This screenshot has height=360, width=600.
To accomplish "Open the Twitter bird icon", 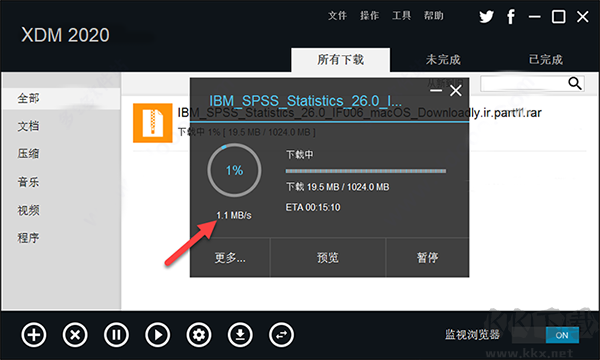I will (x=486, y=16).
